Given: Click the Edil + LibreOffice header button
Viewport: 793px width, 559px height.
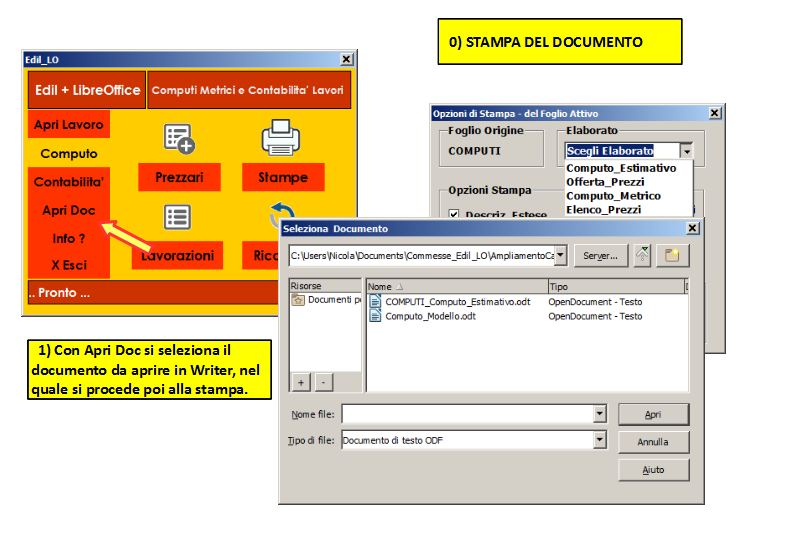Looking at the screenshot, I should click(x=87, y=90).
